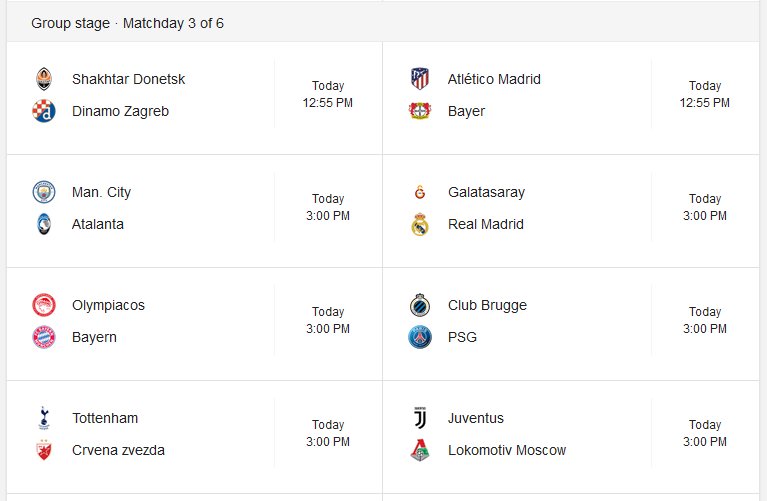Open the Club Brugge team name
The width and height of the screenshot is (767, 501).
coord(487,305)
